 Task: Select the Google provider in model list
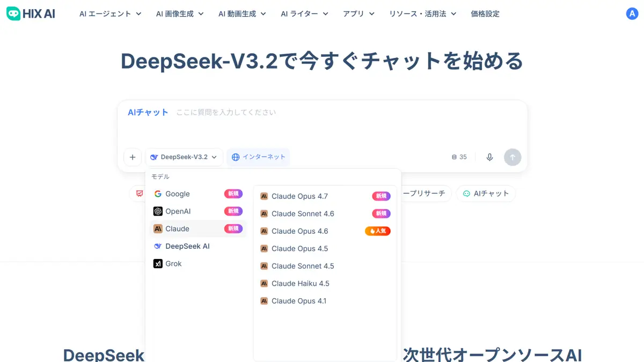coord(197,194)
